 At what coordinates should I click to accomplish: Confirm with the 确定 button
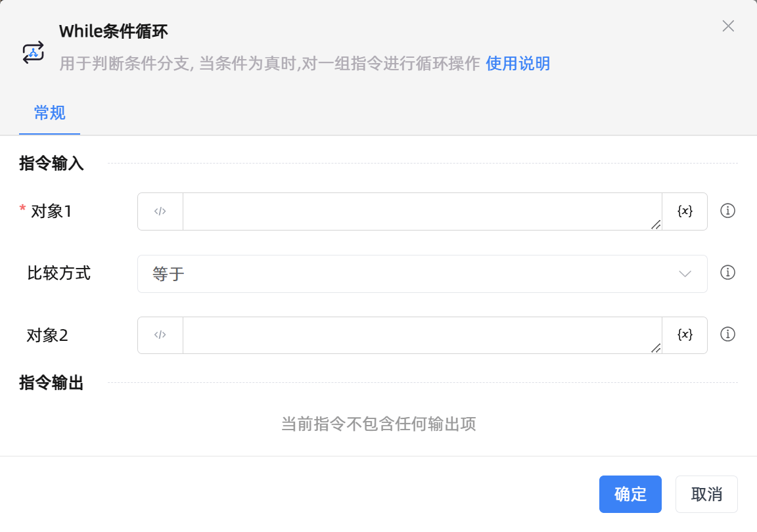[x=630, y=494]
